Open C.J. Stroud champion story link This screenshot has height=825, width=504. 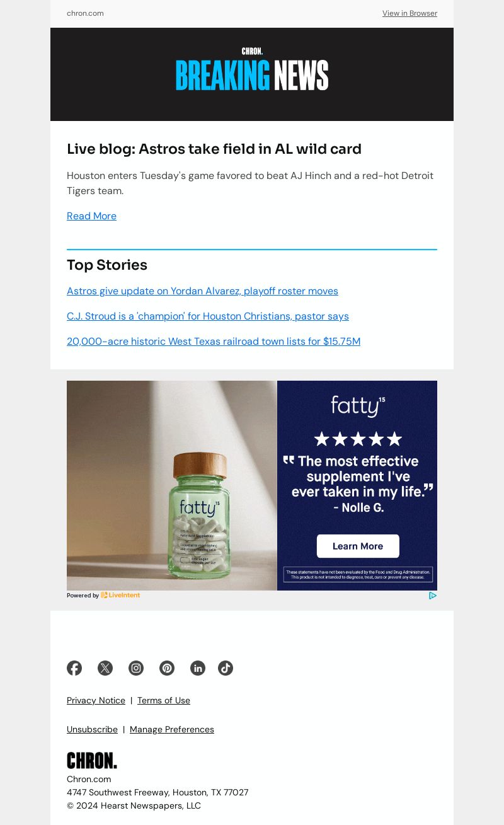(x=208, y=316)
